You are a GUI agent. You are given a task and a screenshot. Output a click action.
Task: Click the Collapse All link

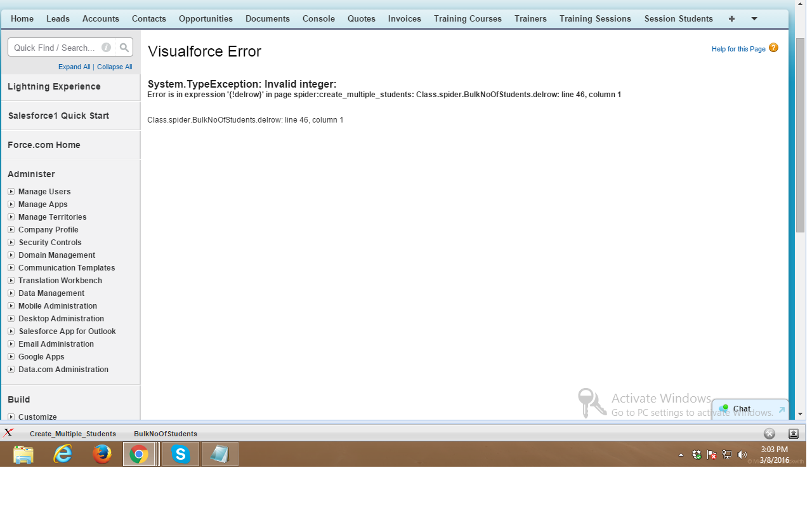pyautogui.click(x=115, y=67)
